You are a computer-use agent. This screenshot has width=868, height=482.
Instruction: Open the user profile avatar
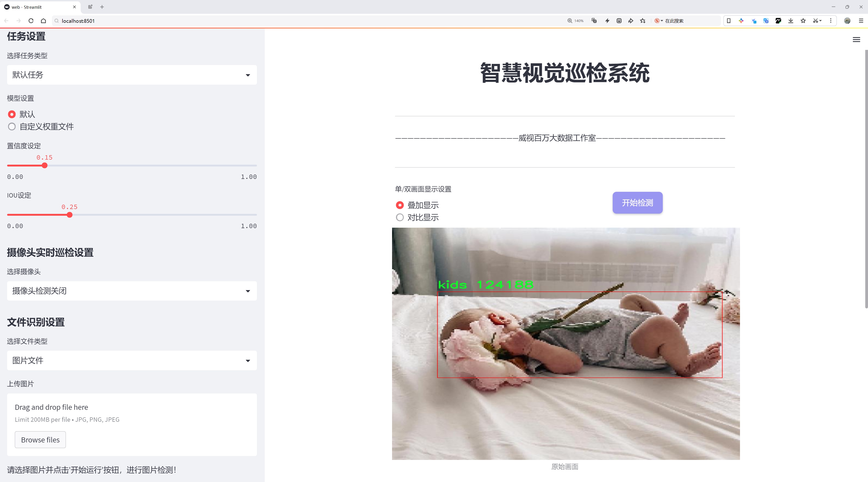coord(847,21)
